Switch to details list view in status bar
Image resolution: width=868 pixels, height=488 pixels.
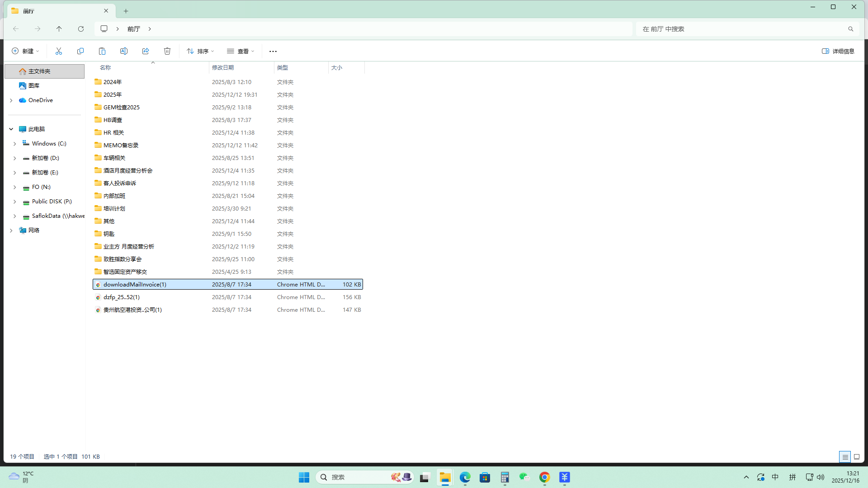[x=845, y=457]
